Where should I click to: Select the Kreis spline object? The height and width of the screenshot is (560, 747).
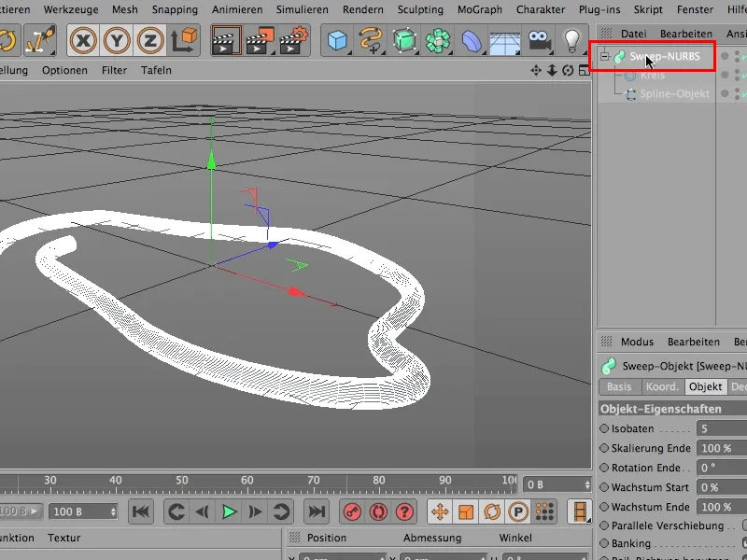(x=653, y=76)
